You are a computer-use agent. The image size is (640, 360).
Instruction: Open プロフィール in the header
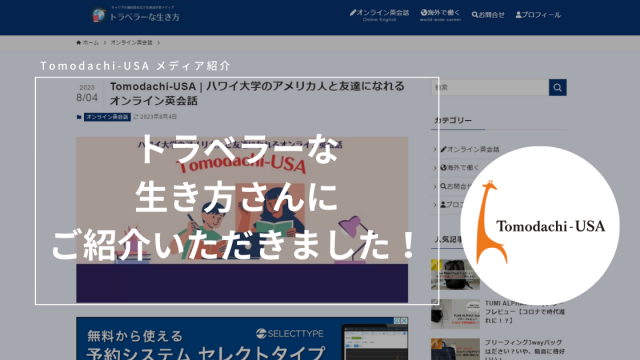pos(538,15)
